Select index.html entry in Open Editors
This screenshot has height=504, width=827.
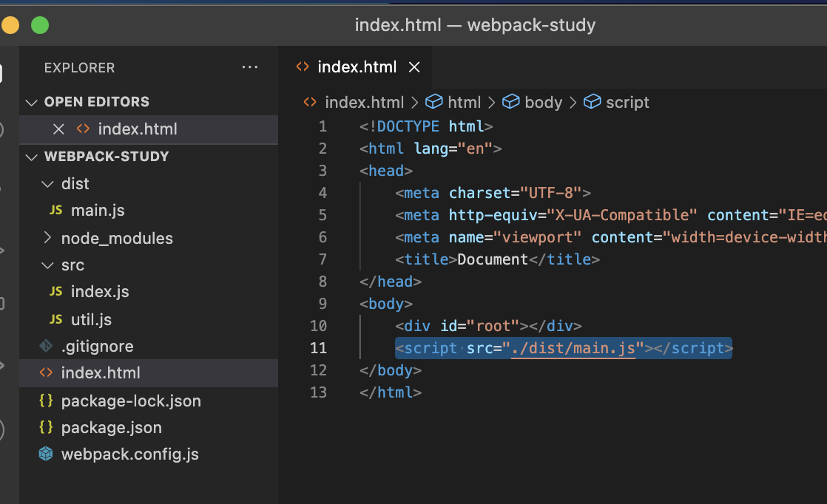149,129
